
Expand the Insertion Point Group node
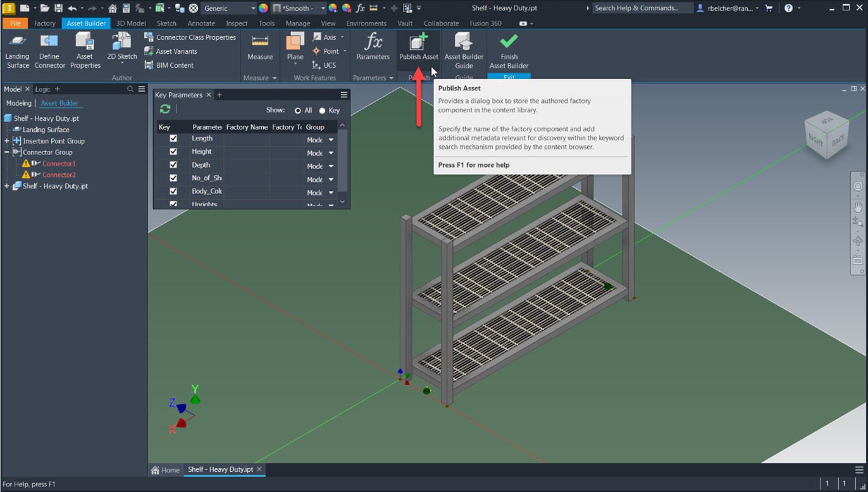(x=5, y=140)
